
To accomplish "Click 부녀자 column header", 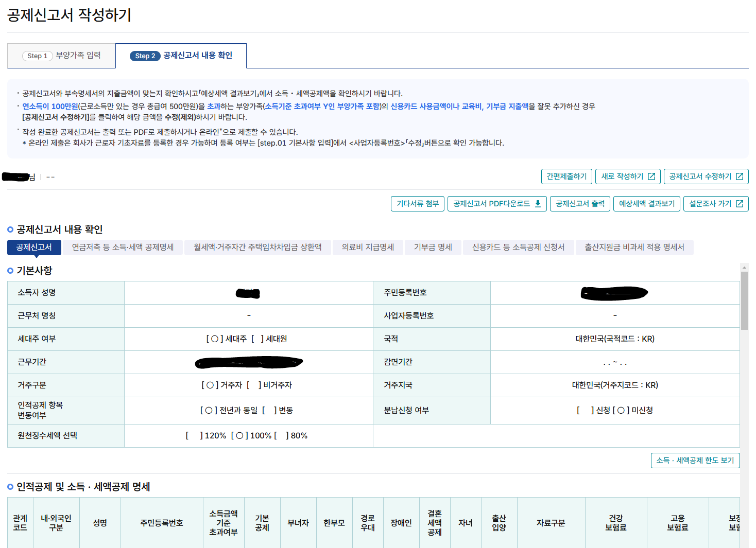I will (298, 523).
